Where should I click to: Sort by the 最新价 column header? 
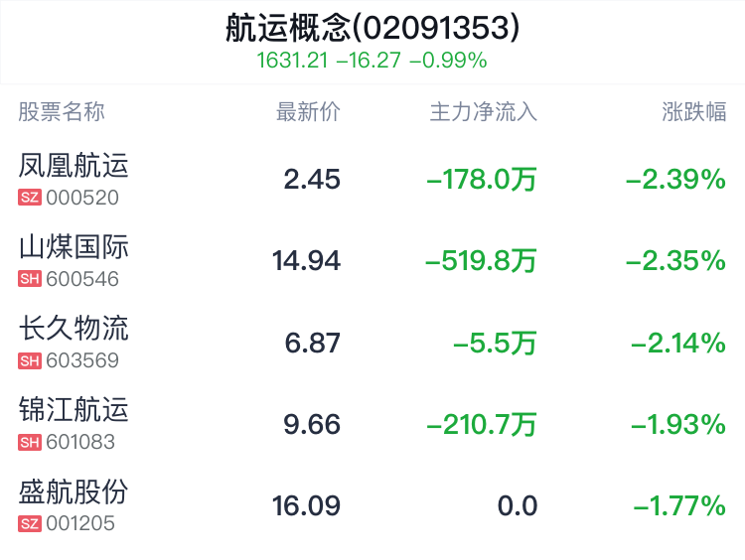coord(308,112)
